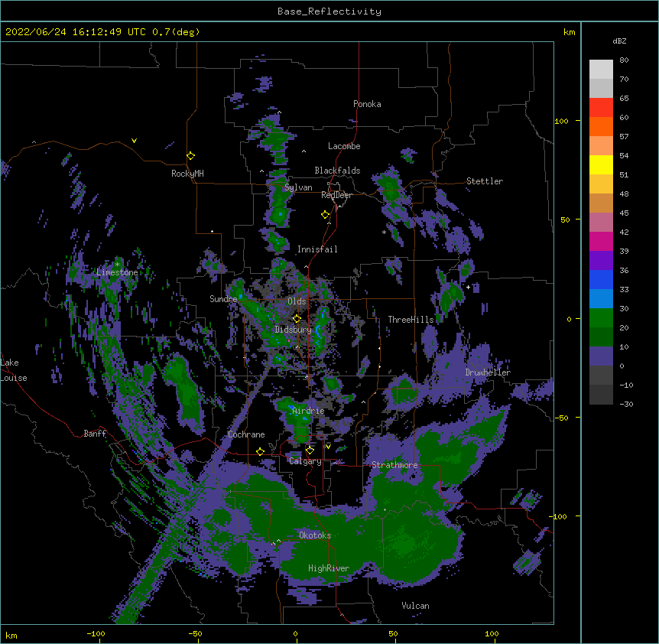Click the -100 tick on right km axis
The width and height of the screenshot is (659, 644).
[559, 516]
